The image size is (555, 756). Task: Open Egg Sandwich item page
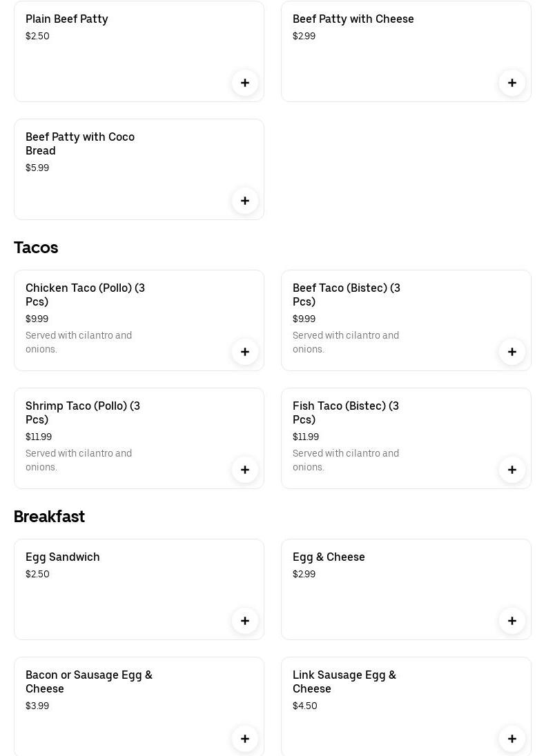63,557
